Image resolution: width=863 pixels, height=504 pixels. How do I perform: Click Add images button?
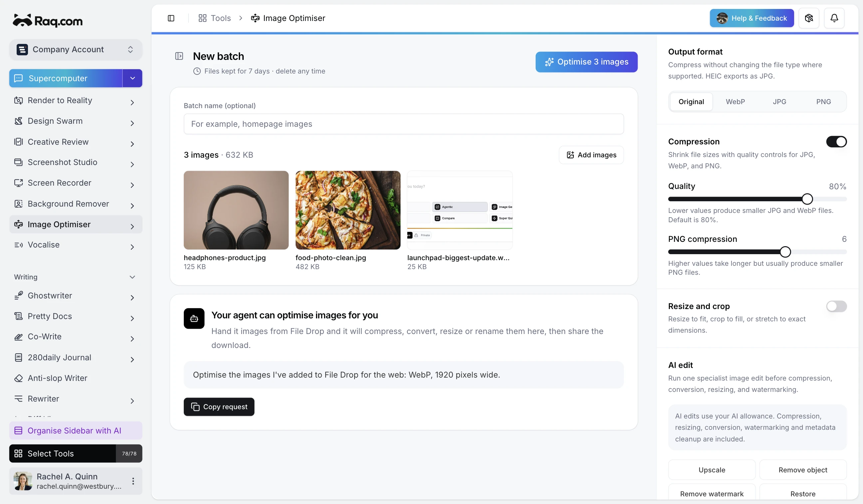pos(591,155)
